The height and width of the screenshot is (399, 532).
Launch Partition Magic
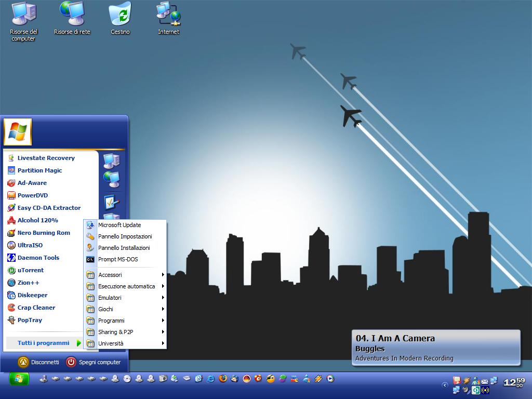[x=51, y=170]
